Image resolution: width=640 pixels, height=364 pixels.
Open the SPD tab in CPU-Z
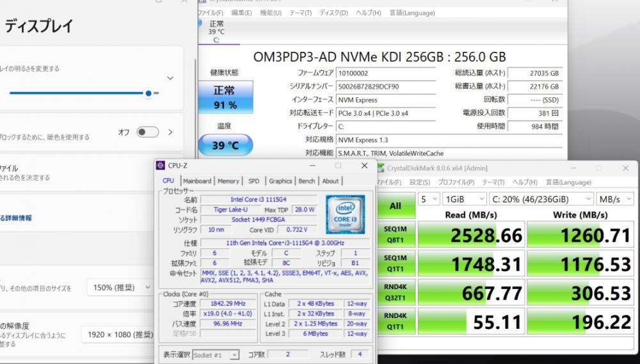click(254, 181)
